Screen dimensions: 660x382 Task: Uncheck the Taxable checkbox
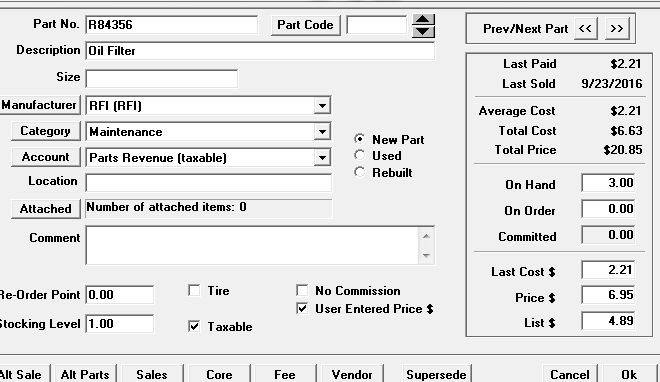pyautogui.click(x=194, y=326)
